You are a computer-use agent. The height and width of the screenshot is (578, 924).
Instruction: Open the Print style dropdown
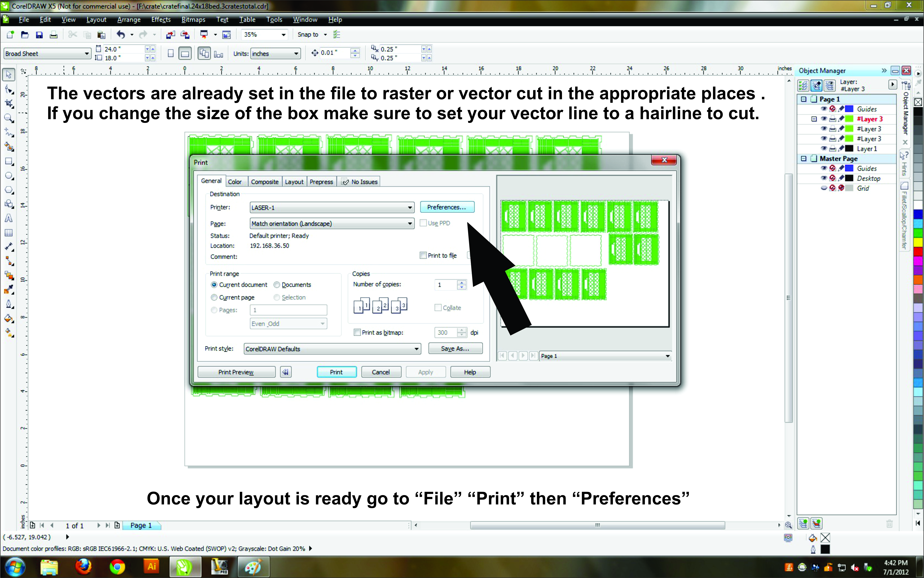pos(332,349)
